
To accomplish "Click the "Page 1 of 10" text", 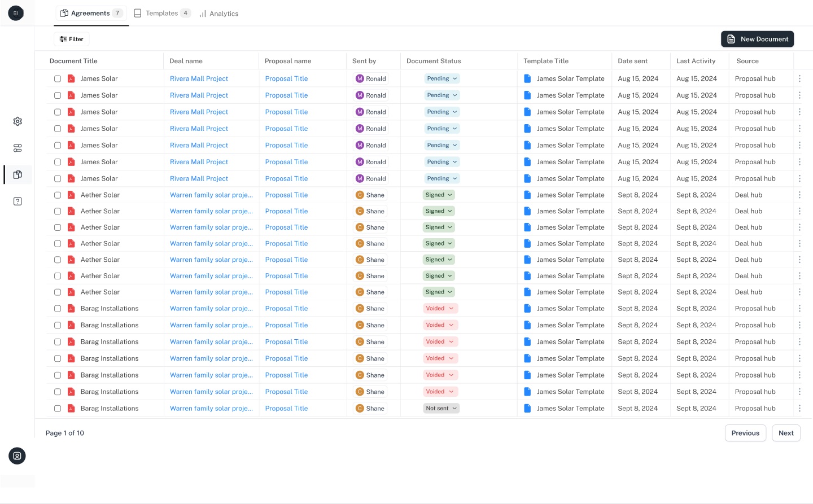I will pyautogui.click(x=65, y=433).
